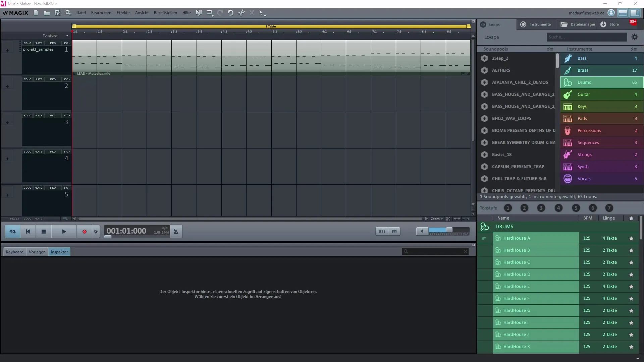This screenshot has height=362, width=644.
Task: Open the Effekte menu
Action: point(123,13)
